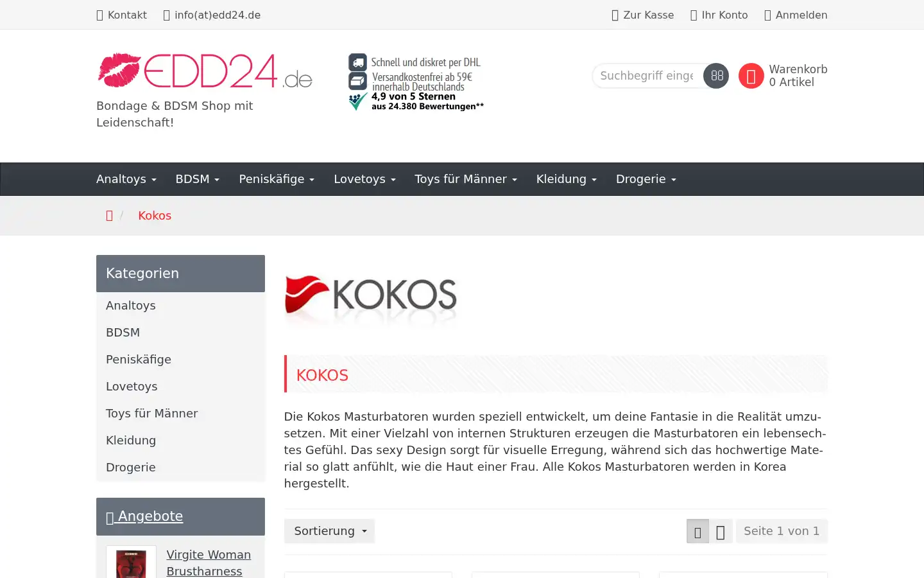Viewport: 924px width, 578px height.
Task: Select Lovetoys in the Kategorien sidebar
Action: click(180, 387)
